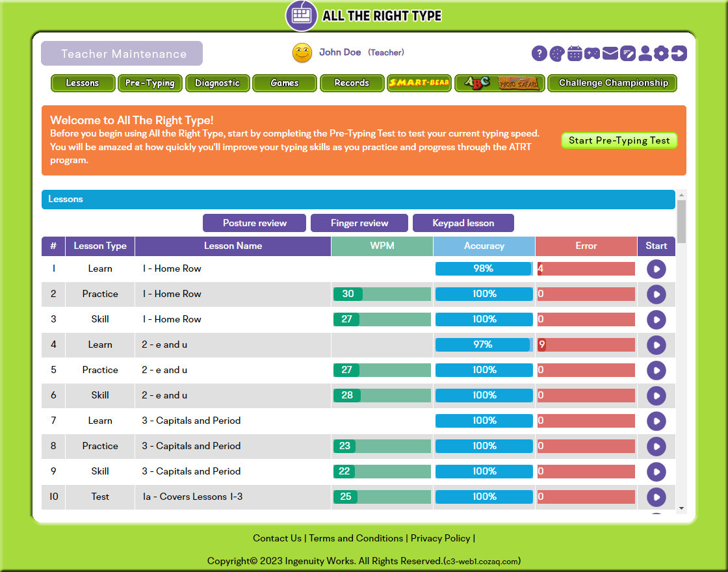Image resolution: width=728 pixels, height=572 pixels.
Task: Open the settings gear icon
Action: click(x=661, y=53)
